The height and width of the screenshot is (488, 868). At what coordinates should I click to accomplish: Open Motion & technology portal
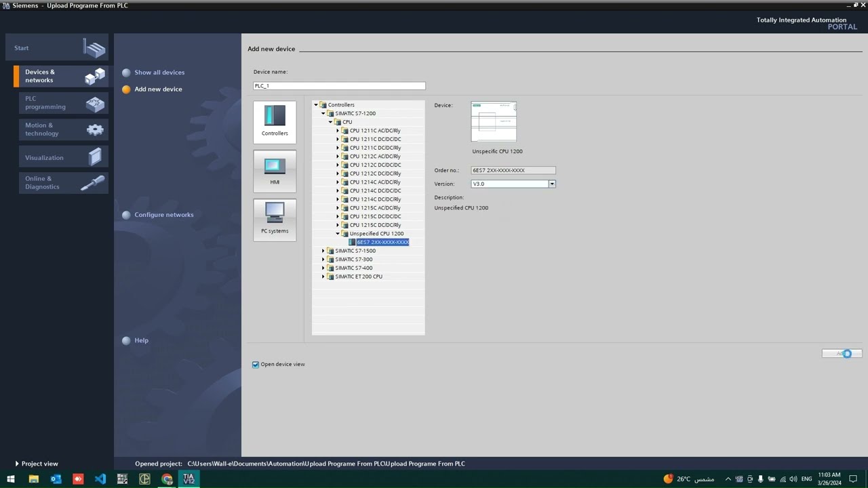(63, 129)
